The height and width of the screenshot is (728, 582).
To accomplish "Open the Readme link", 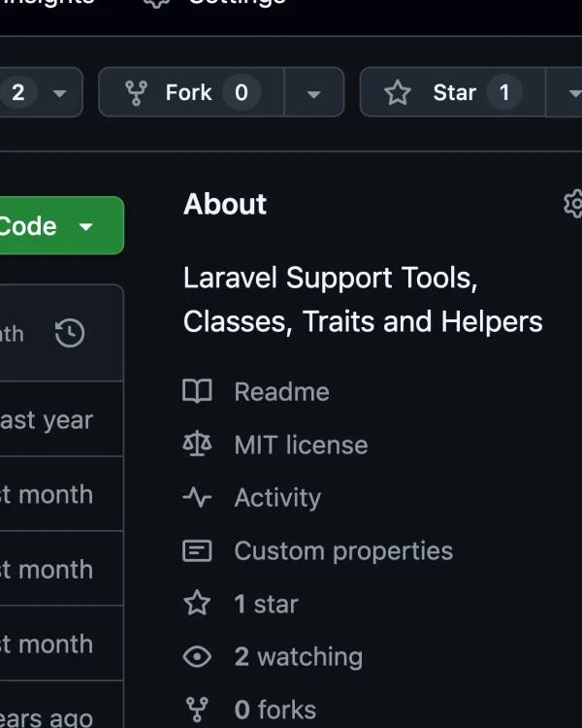I will pos(281,392).
